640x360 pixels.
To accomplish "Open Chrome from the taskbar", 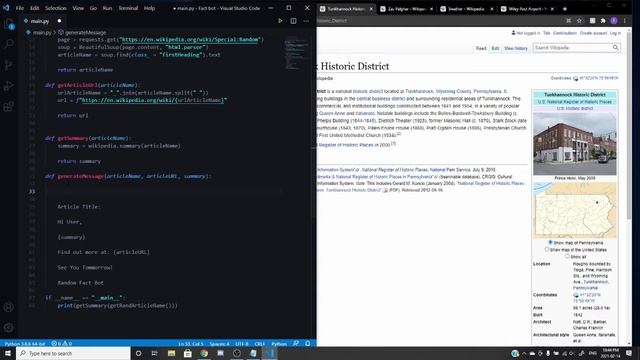I will (204, 353).
